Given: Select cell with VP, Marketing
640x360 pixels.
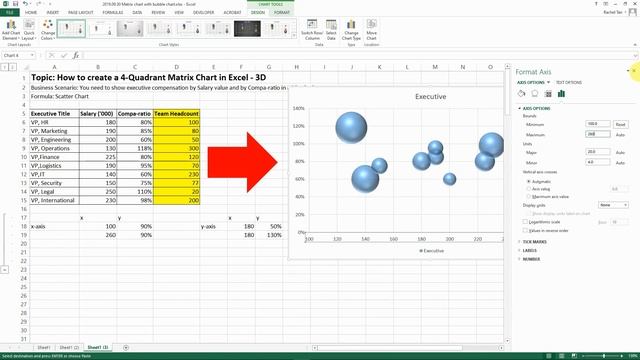Looking at the screenshot, I should click(54, 131).
